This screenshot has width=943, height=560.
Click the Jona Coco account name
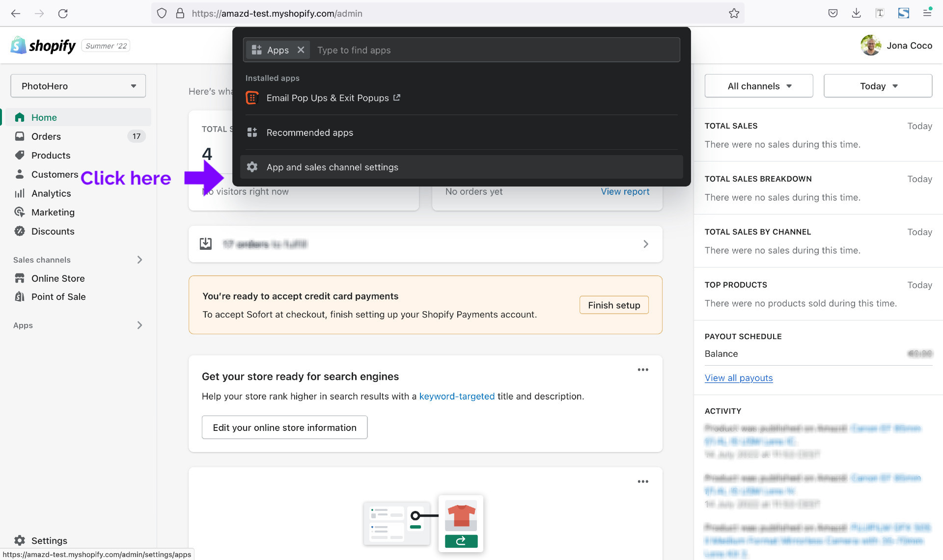pos(909,46)
